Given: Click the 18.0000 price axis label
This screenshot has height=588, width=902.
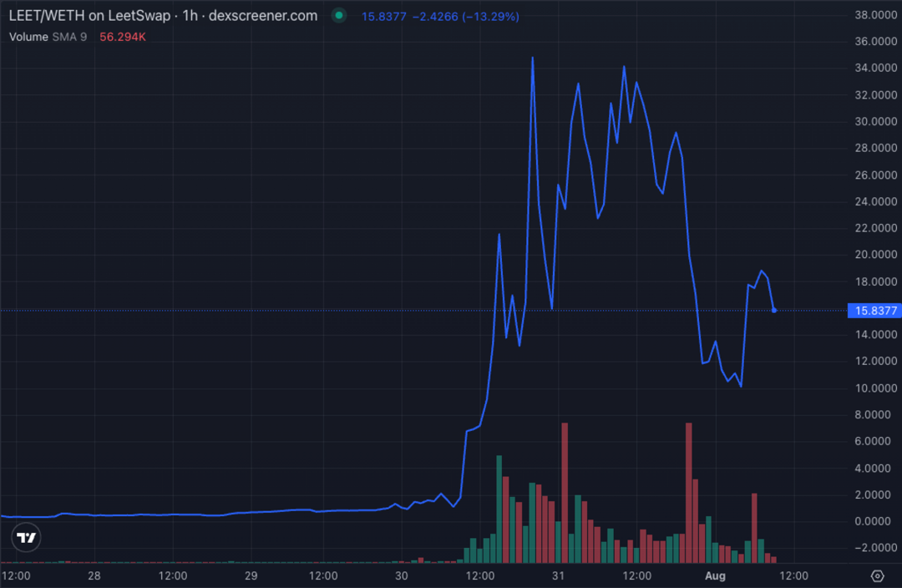Looking at the screenshot, I should pyautogui.click(x=875, y=281).
